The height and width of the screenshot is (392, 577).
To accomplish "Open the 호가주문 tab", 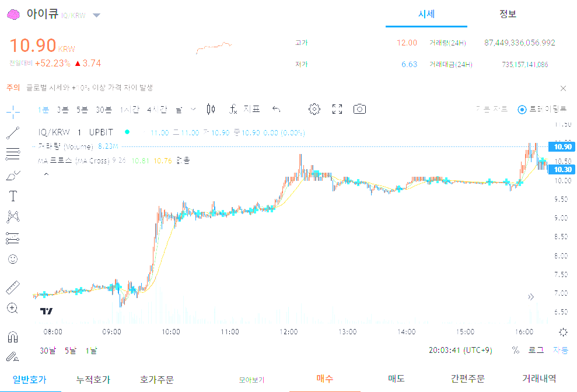I will tap(157, 380).
